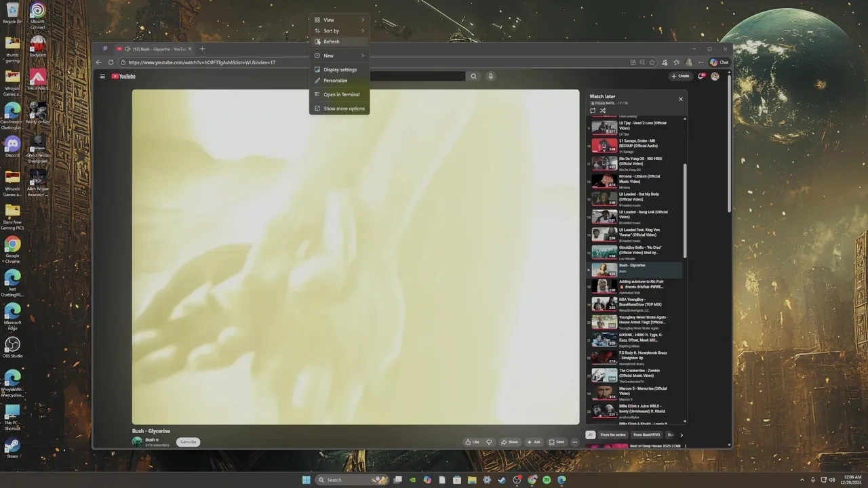Click the browser address bar URL
The height and width of the screenshot is (488, 868).
click(201, 62)
